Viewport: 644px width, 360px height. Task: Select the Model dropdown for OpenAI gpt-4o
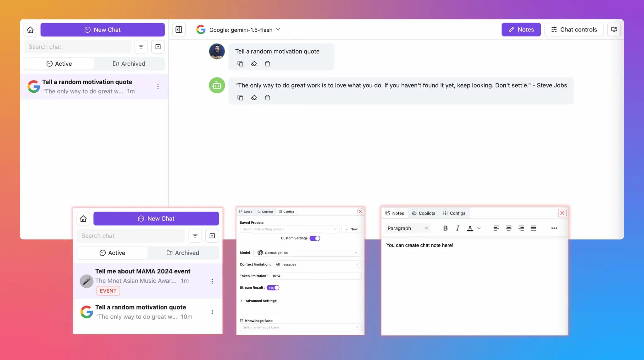tap(308, 252)
